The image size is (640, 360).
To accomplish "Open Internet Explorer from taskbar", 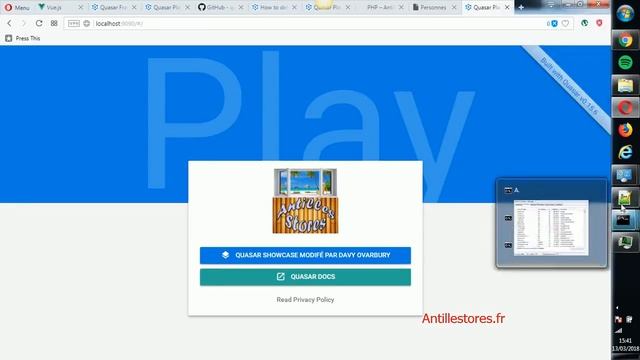I will pos(625,152).
